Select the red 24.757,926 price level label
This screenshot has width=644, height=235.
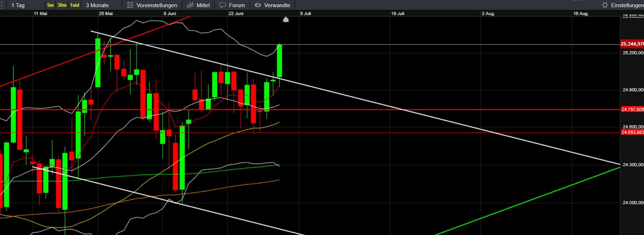point(632,109)
